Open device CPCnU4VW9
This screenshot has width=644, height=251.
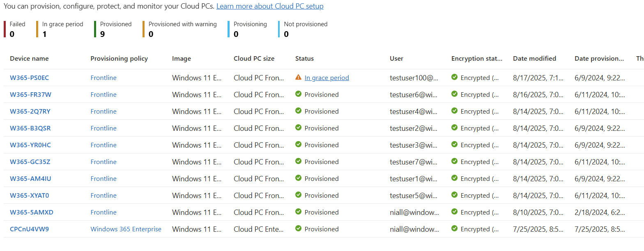[29, 229]
